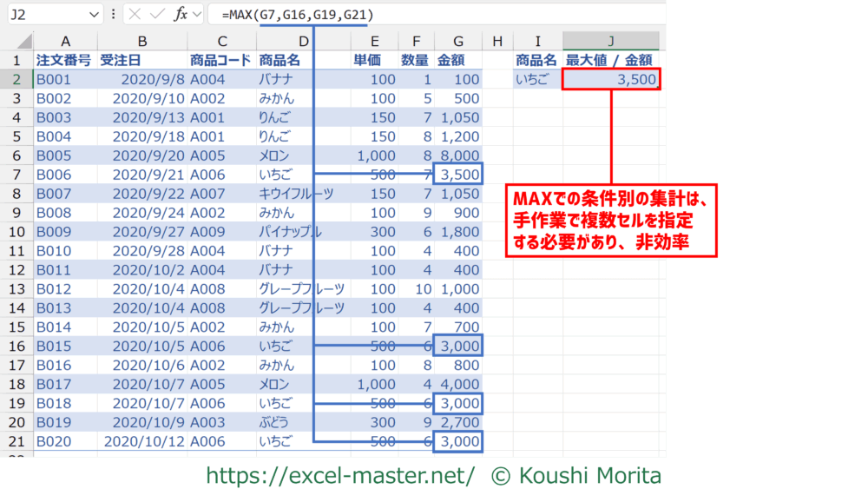
Task: Click the excel-master.net URL text
Action: coord(340,475)
